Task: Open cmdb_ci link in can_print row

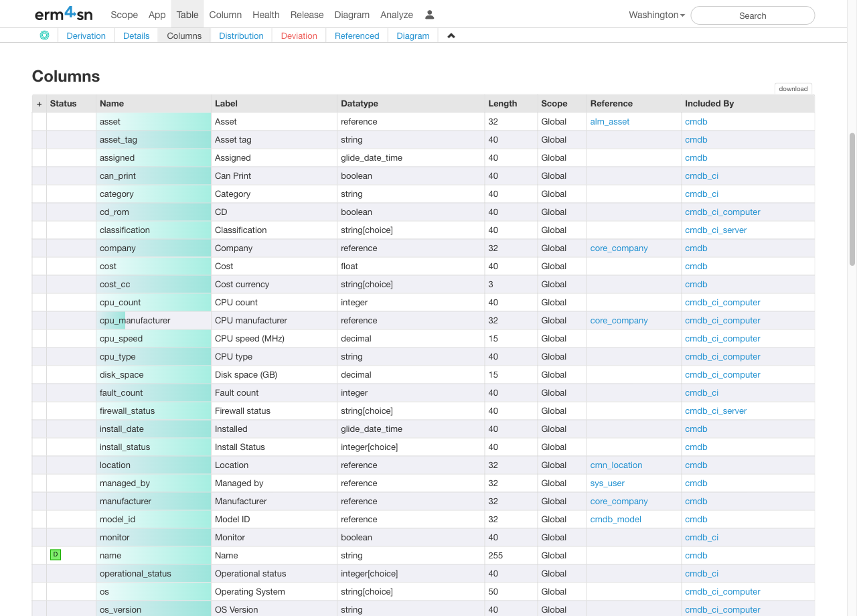Action: pyautogui.click(x=702, y=175)
